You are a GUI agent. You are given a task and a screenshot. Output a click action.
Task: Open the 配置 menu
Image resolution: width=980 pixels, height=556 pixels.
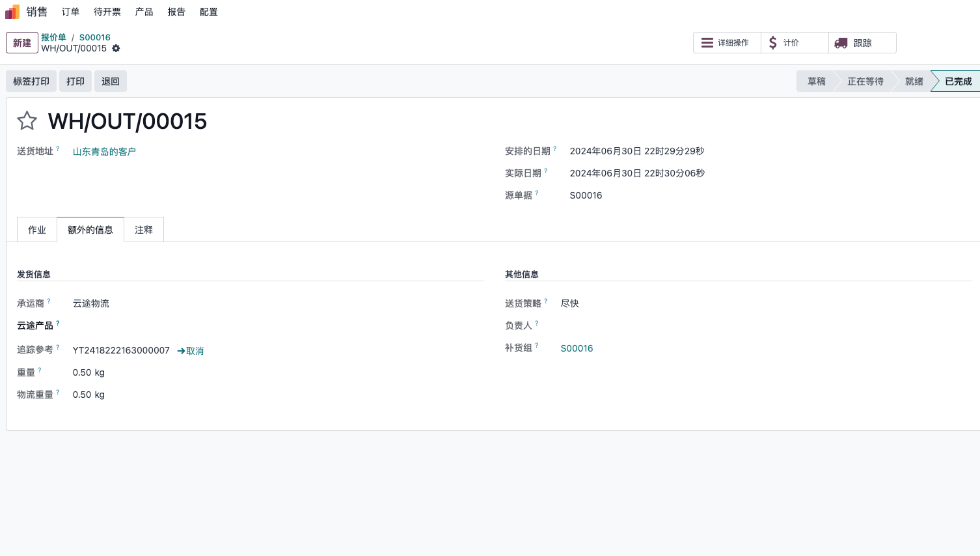click(x=209, y=12)
